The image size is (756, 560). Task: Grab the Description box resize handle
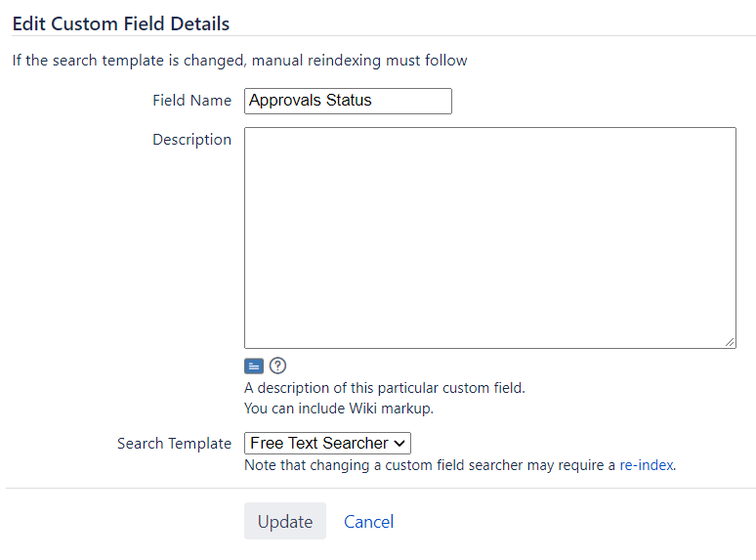(x=730, y=342)
